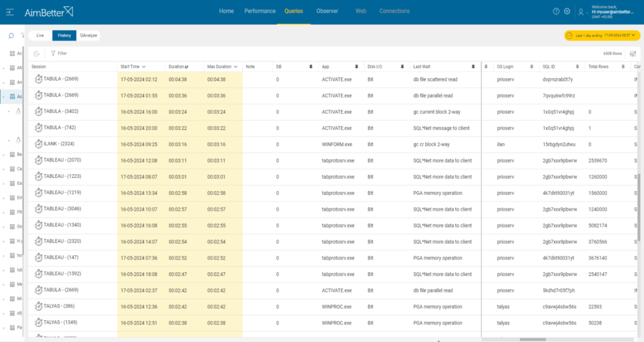The height and width of the screenshot is (342, 644).
Task: Click the session icon for TABULA - (742)
Action: (38, 128)
